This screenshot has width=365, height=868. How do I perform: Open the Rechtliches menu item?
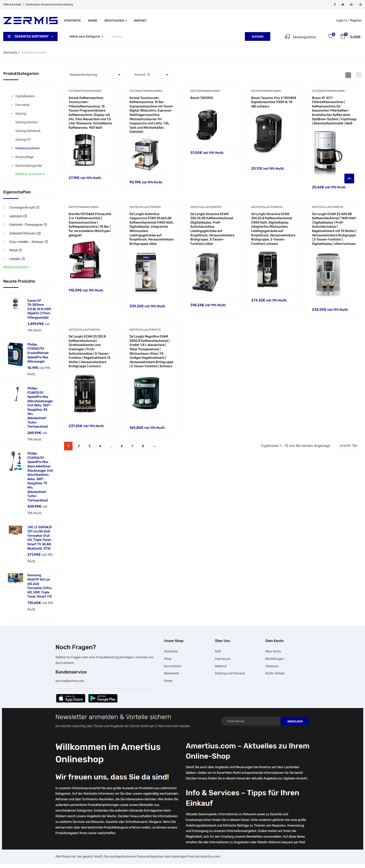coord(115,21)
